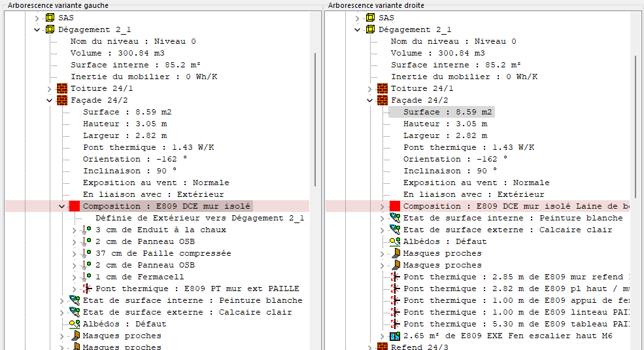Click the Toiture 24/1 brick icon in left tree
The height and width of the screenshot is (350, 644).
point(62,88)
